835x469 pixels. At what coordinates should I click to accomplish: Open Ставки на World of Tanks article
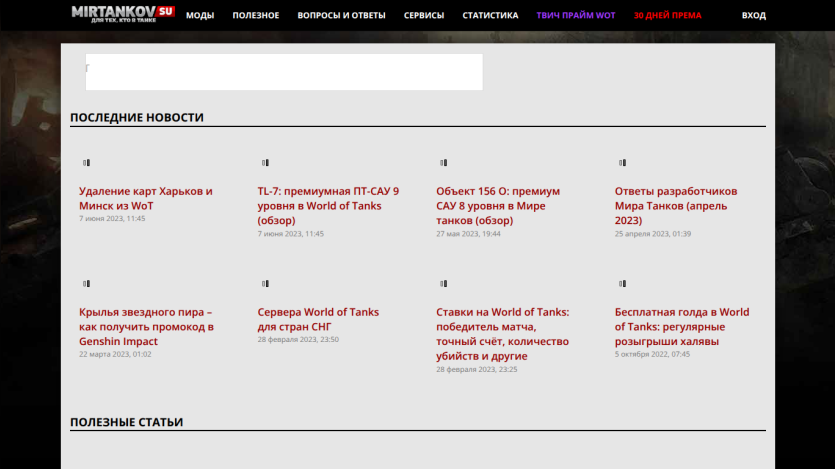click(x=502, y=334)
